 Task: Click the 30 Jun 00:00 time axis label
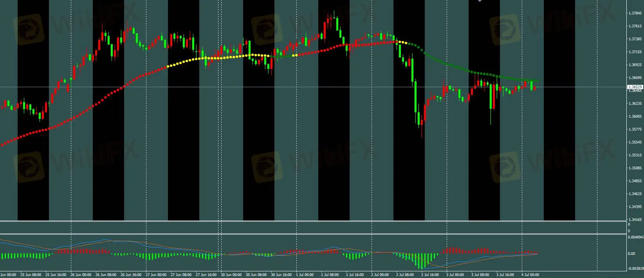tap(231, 275)
